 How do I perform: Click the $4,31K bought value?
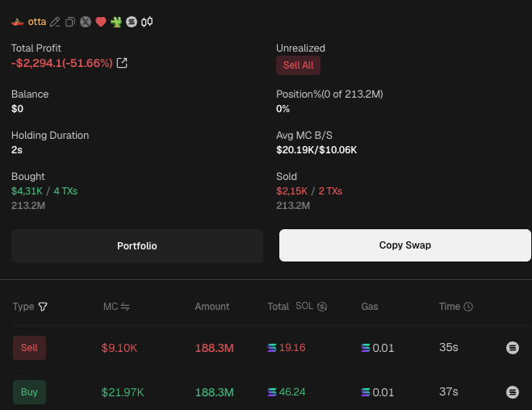pyautogui.click(x=27, y=191)
